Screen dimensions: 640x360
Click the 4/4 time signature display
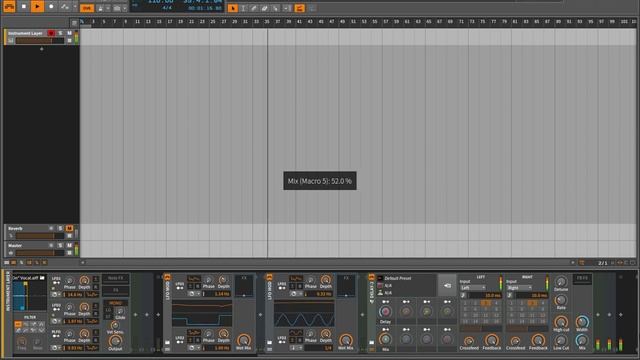167,8
